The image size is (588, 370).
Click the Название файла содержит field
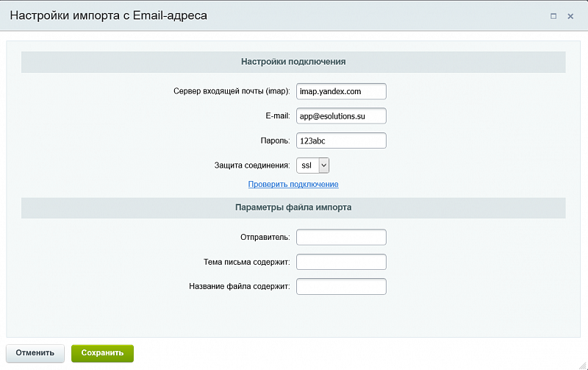341,286
